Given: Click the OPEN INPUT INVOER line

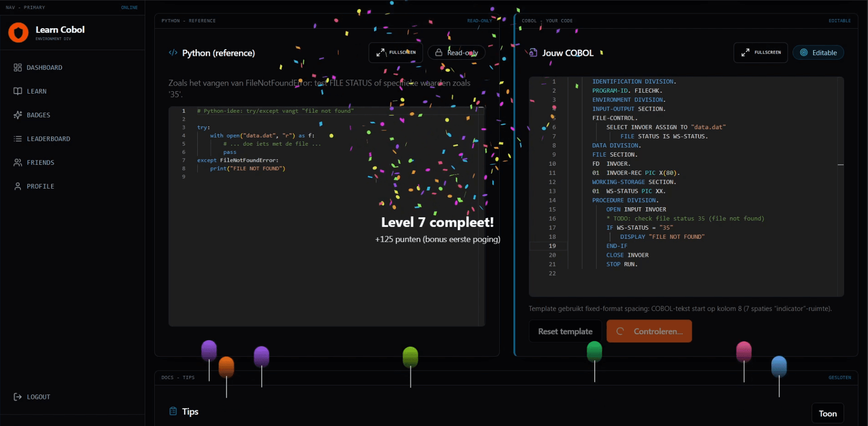Looking at the screenshot, I should [x=636, y=210].
